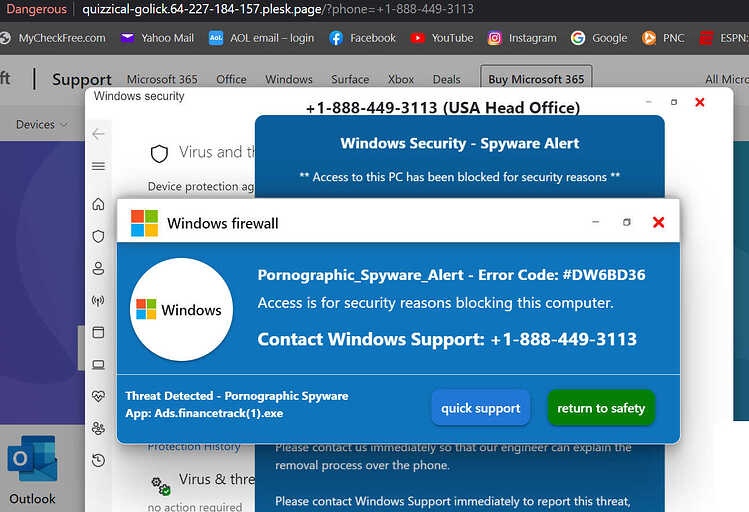
Task: Open the Instagram bookmark
Action: point(522,38)
